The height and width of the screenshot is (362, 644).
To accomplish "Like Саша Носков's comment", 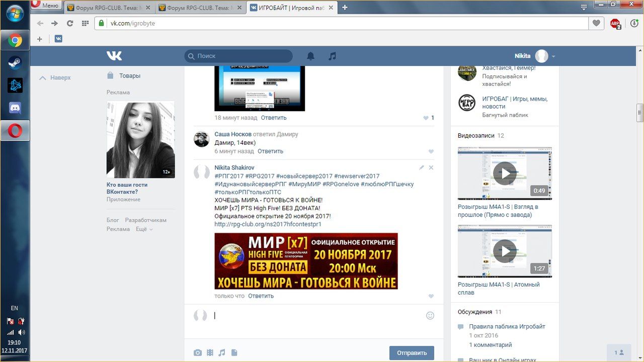I will pyautogui.click(x=431, y=151).
